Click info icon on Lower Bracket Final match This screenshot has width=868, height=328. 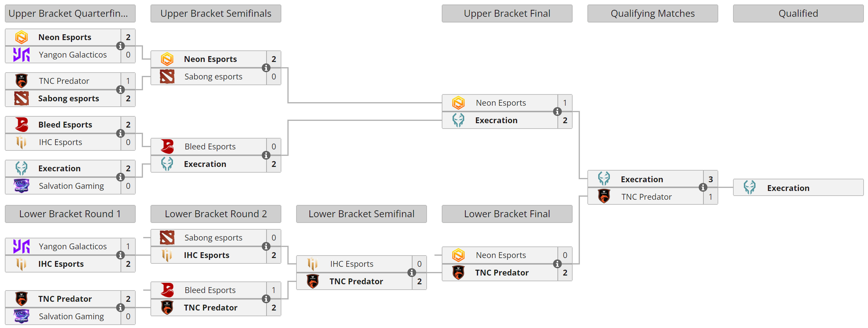(x=557, y=264)
